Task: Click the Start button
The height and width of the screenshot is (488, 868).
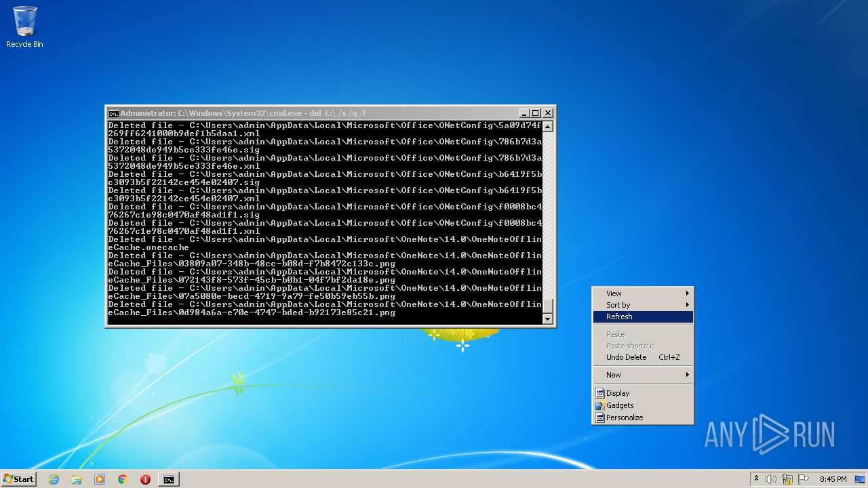Action: [18, 479]
